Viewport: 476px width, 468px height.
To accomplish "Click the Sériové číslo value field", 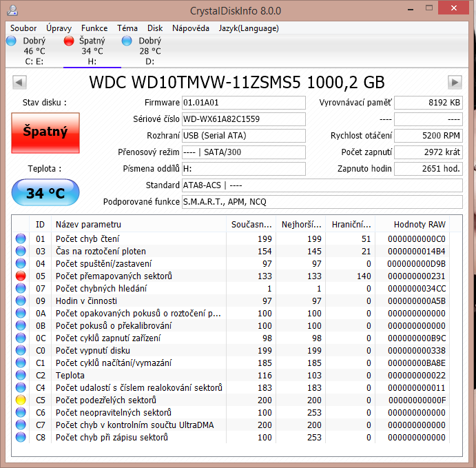I will coord(243,119).
